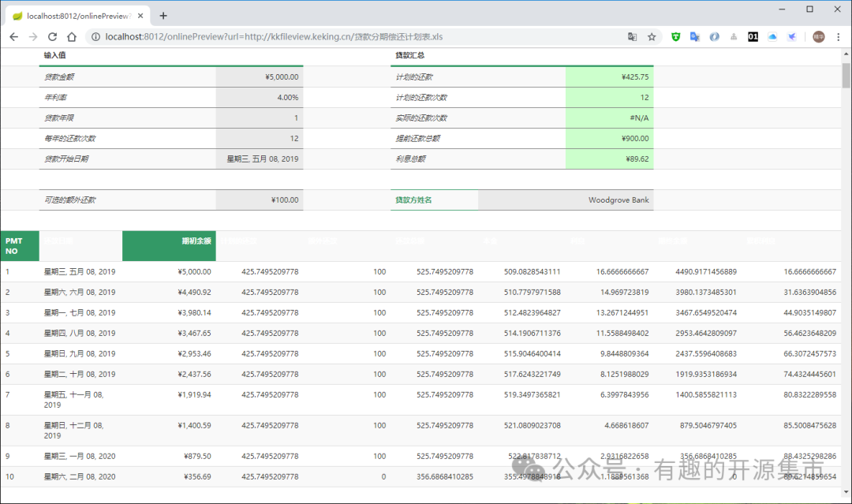The image size is (852, 504).
Task: Close the localhost:8012 onlinePreview tab
Action: [x=140, y=16]
